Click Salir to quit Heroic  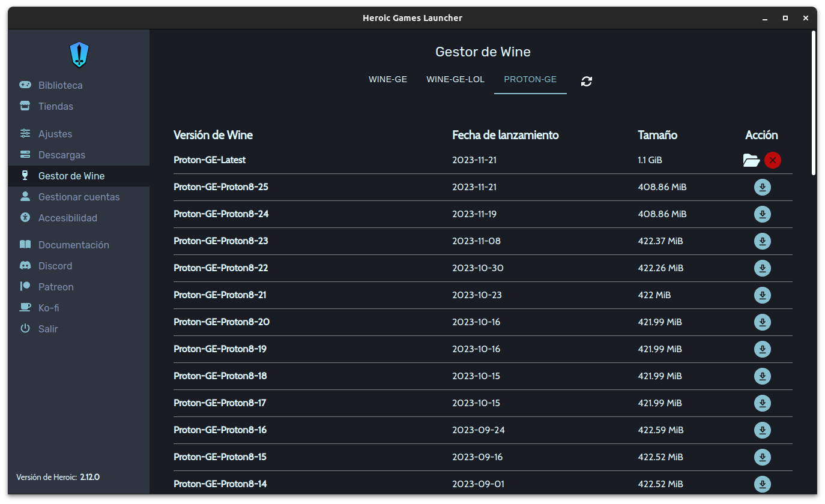click(x=47, y=329)
